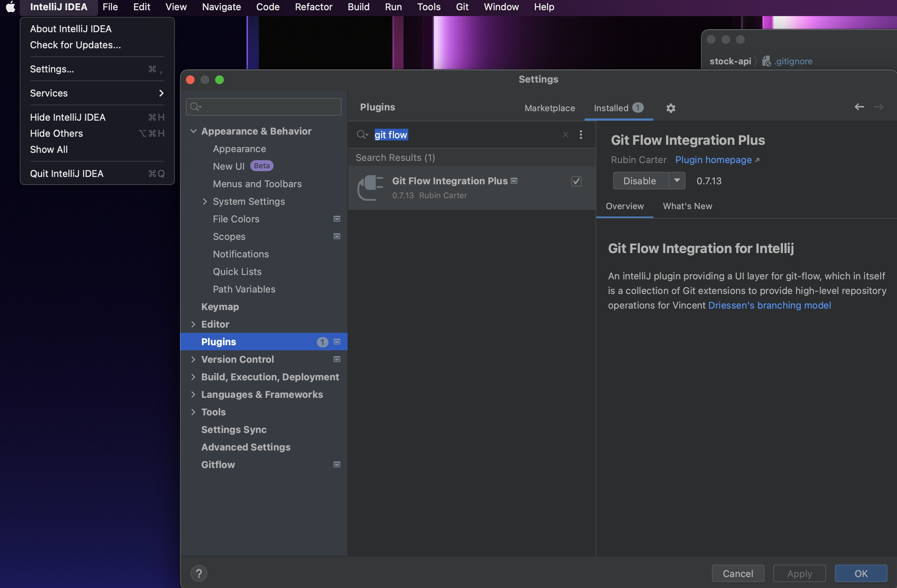
Task: Clear the plugin search with X icon
Action: click(565, 135)
